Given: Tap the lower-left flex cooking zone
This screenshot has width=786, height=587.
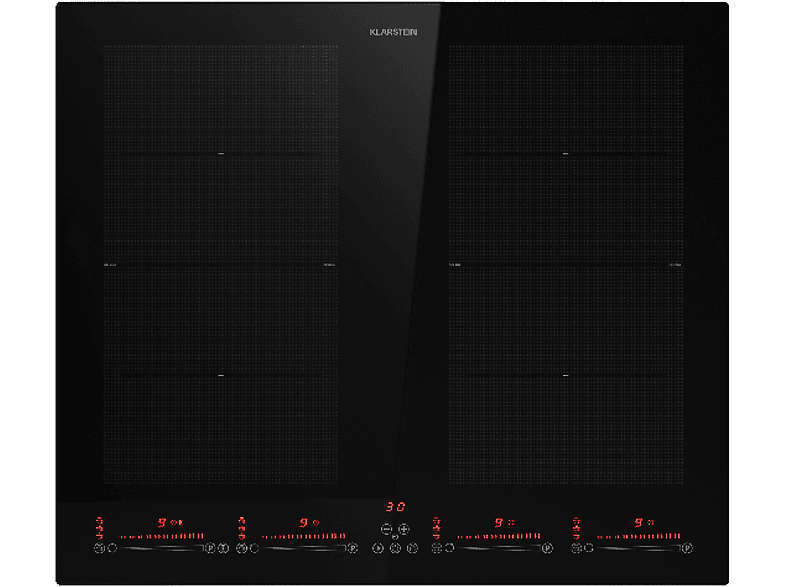Looking at the screenshot, I should (x=221, y=374).
